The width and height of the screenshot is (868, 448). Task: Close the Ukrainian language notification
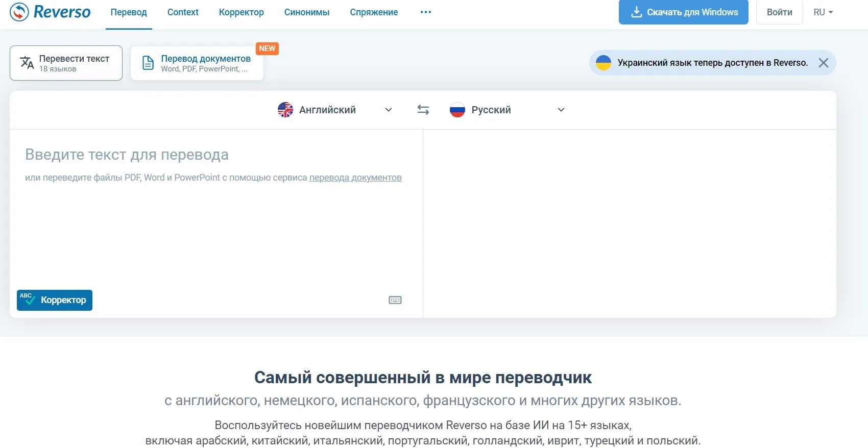(x=824, y=63)
